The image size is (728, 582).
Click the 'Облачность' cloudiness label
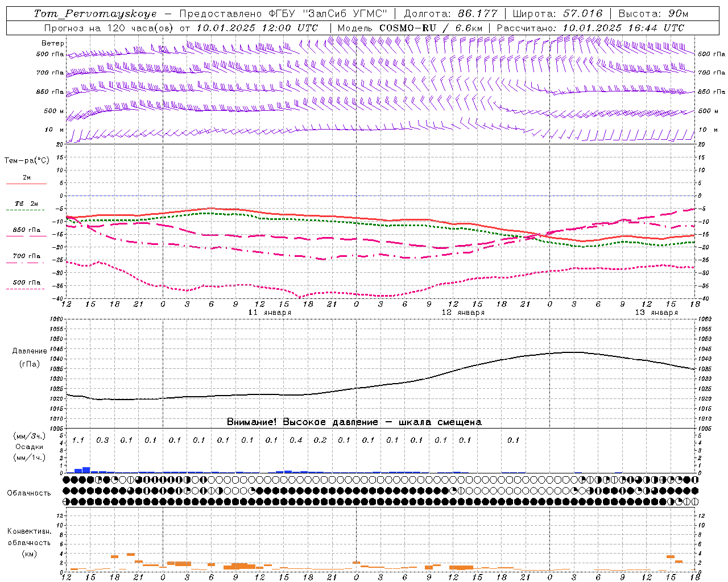point(29,493)
